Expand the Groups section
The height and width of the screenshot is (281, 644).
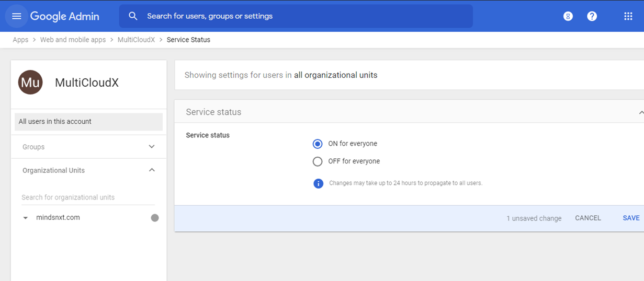(152, 147)
